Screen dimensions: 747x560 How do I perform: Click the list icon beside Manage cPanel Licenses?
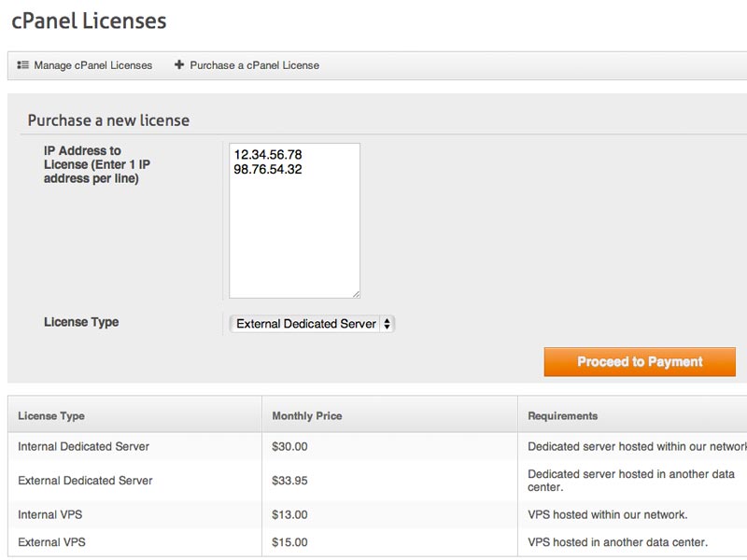(x=22, y=64)
